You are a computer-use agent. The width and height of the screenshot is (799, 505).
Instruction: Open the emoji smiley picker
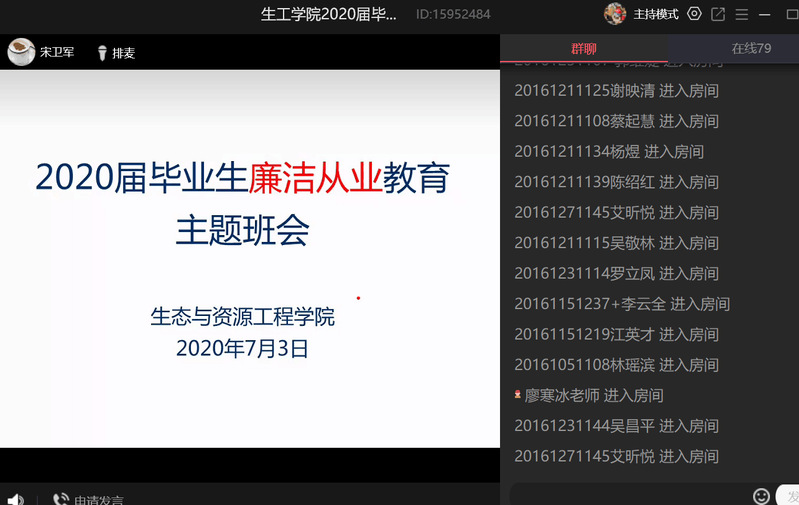click(761, 496)
